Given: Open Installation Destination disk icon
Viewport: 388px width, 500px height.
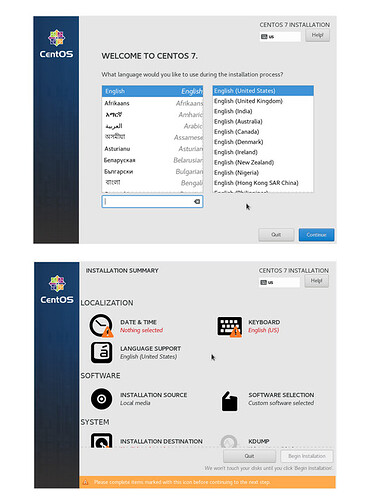Looking at the screenshot, I should [x=101, y=440].
